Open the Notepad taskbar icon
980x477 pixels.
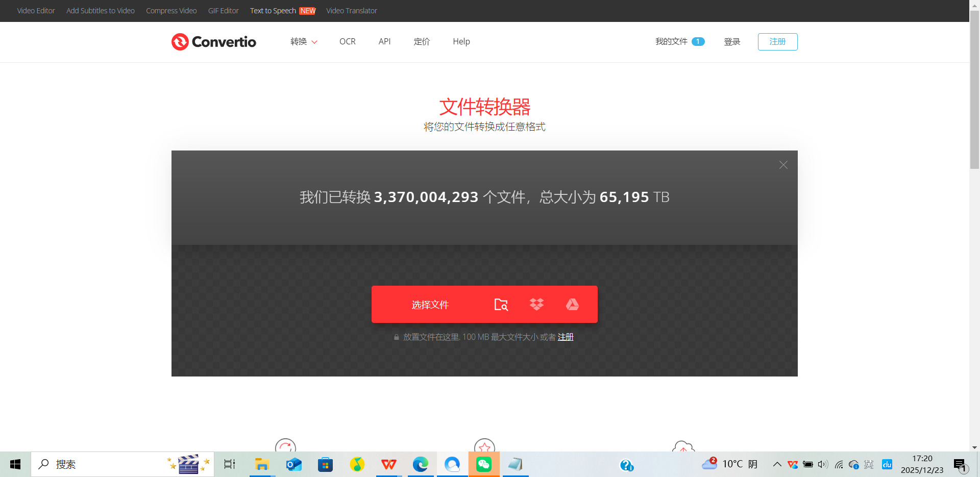[x=516, y=464]
